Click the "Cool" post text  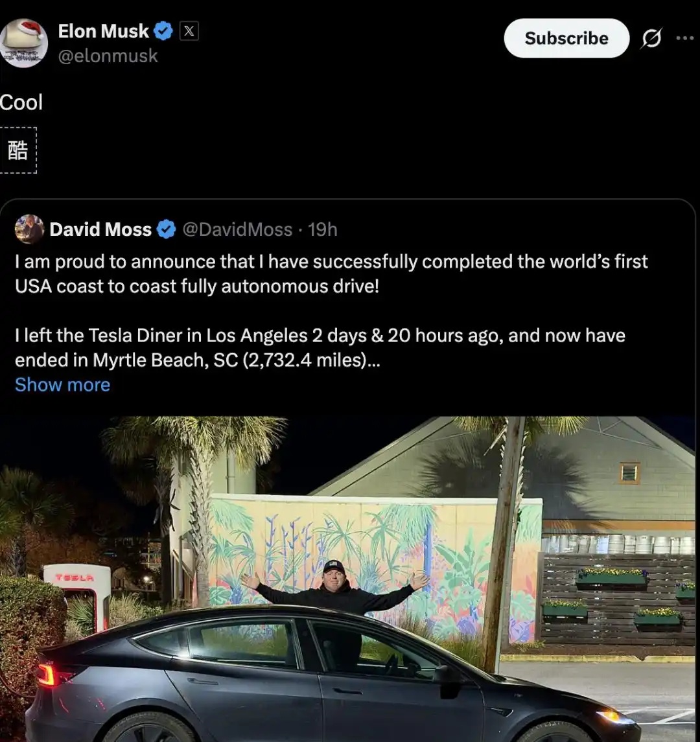21,102
